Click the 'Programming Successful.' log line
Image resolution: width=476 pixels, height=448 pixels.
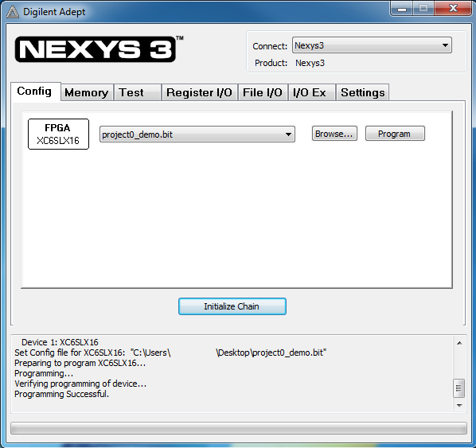61,394
